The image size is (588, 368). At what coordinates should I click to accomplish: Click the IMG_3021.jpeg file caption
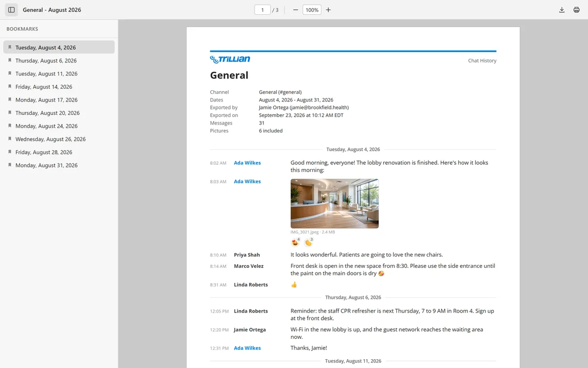point(313,232)
